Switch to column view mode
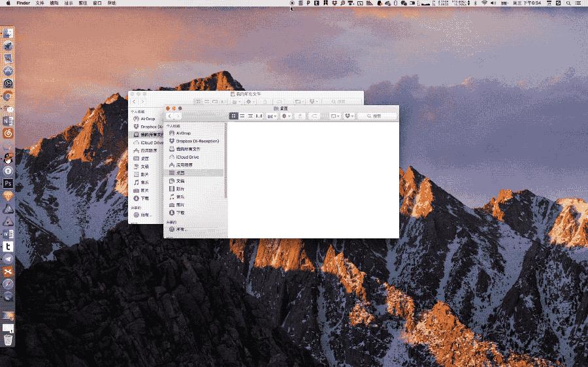Viewport: 588px width, 367px height. [251, 116]
